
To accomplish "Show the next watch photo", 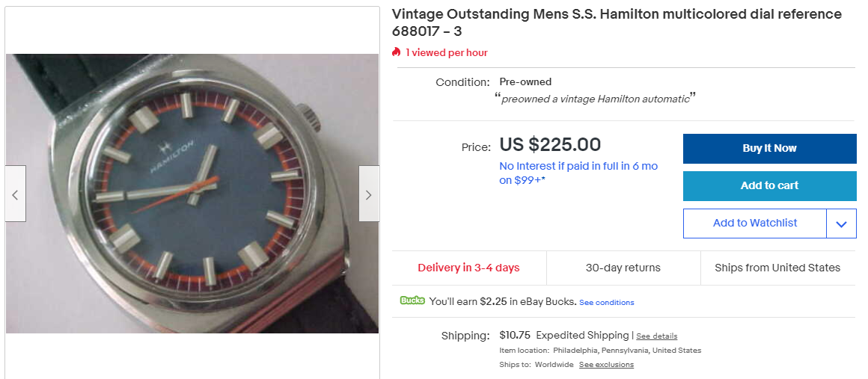I will [369, 194].
